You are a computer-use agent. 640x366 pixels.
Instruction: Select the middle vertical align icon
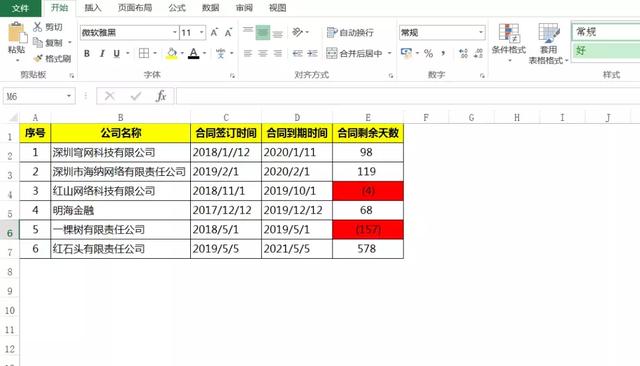[263, 33]
